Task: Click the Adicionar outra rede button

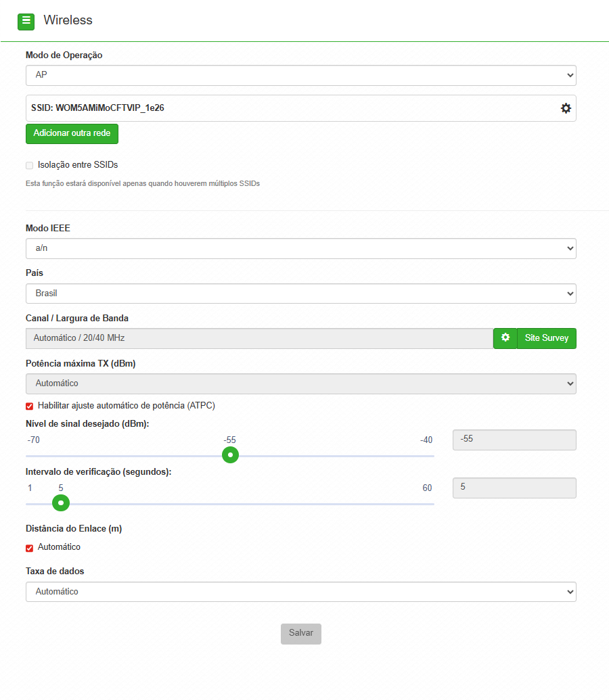Action: [72, 134]
